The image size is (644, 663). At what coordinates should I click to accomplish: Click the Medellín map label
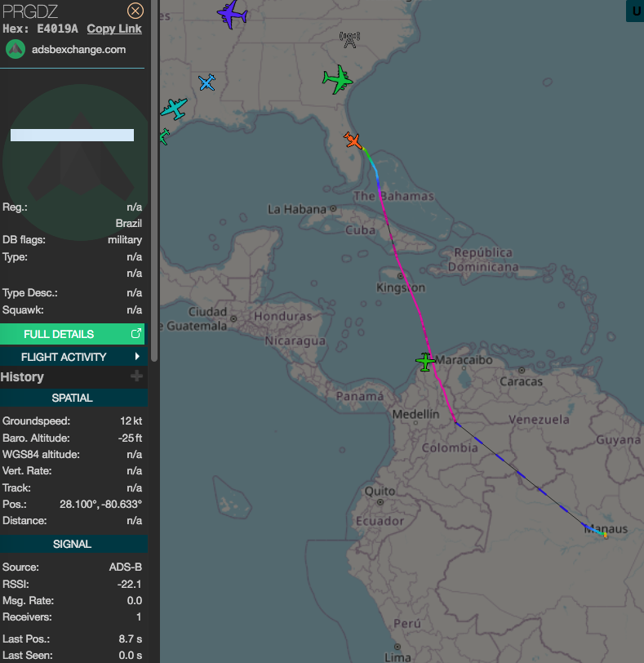pos(415,414)
